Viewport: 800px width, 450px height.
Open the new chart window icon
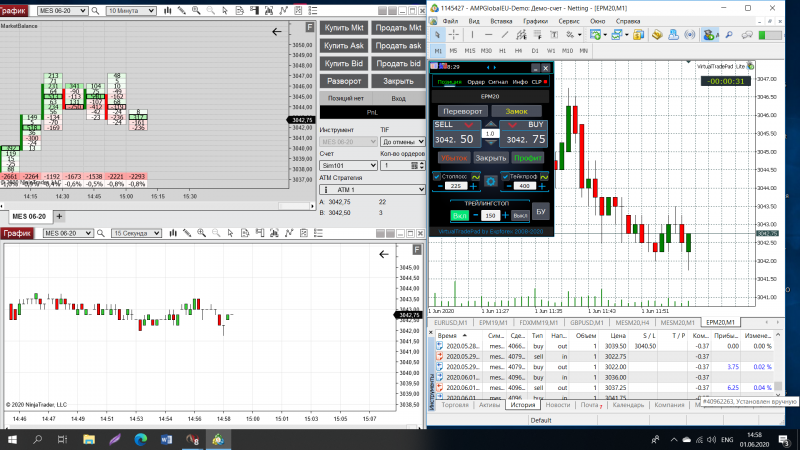pyautogui.click(x=595, y=35)
